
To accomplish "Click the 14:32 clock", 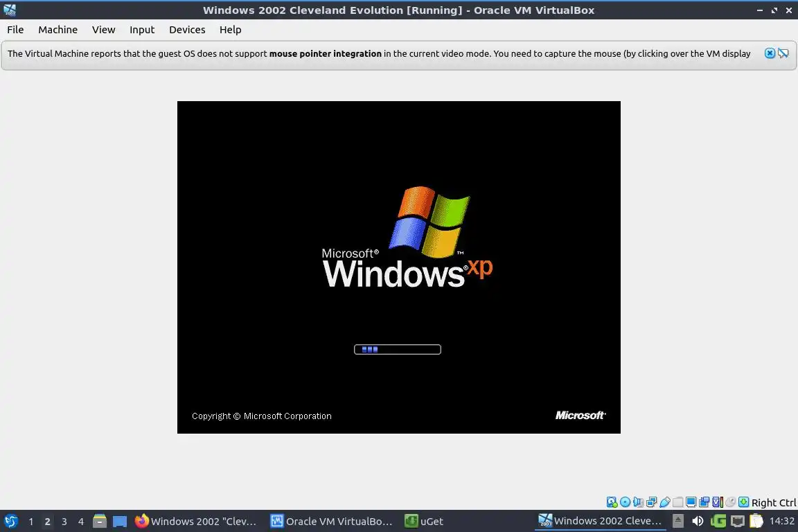I will (x=781, y=521).
